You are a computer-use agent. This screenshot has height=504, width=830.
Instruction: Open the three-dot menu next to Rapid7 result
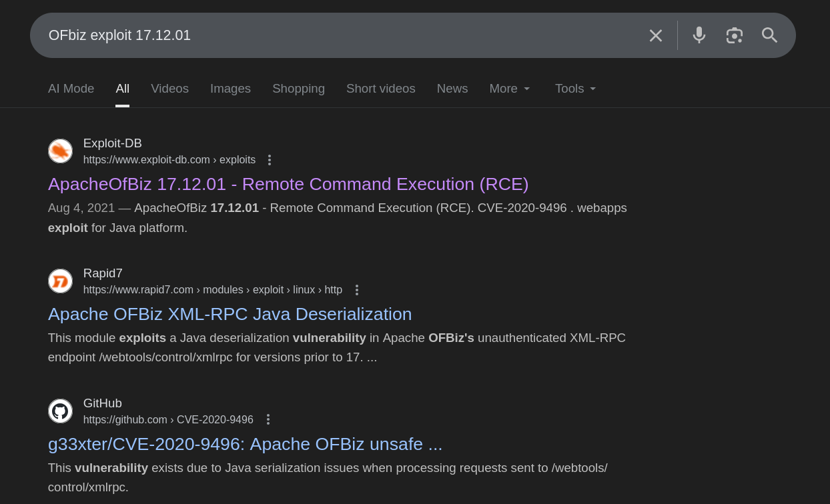(x=357, y=290)
